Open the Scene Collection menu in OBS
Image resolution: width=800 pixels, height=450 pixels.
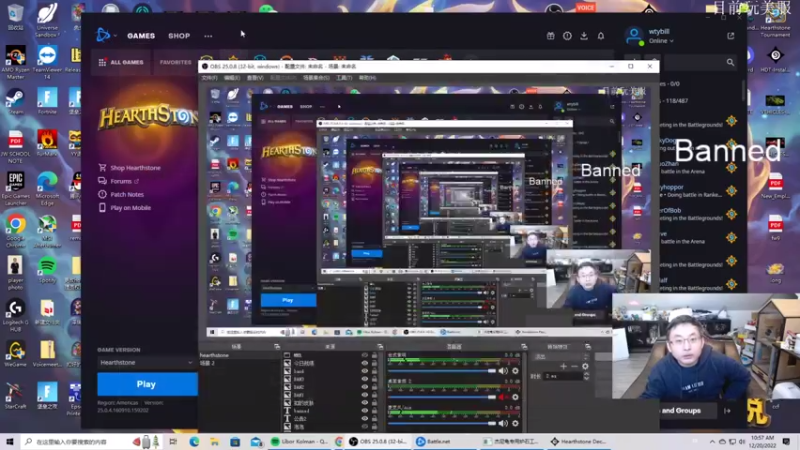(316, 78)
